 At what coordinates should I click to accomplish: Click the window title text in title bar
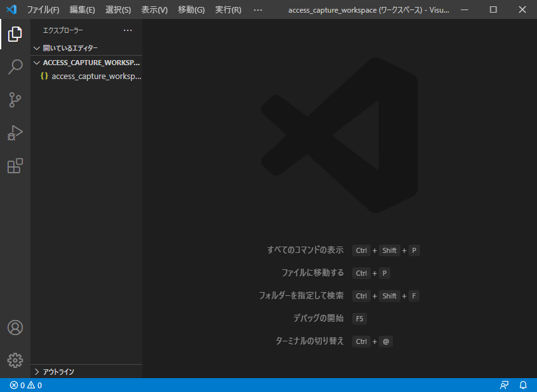click(x=369, y=10)
